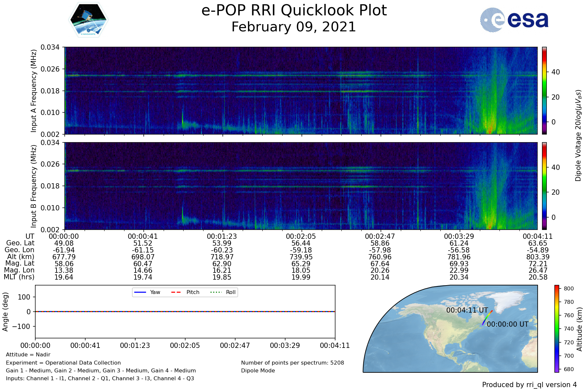Image resolution: width=588 pixels, height=392 pixels.
Task: Click the title 'e-POP RRI Quicklook Plot'
Action: point(294,10)
